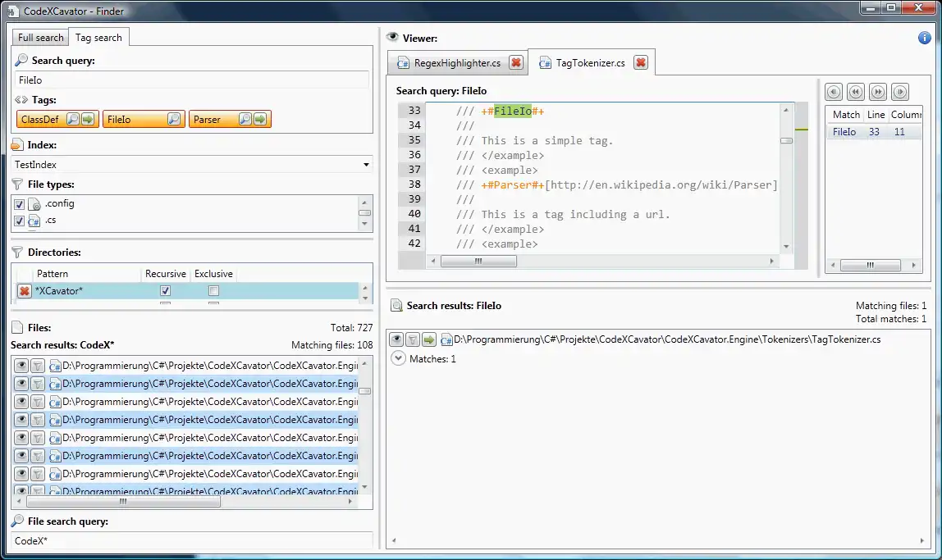This screenshot has width=942, height=560.
Task: Click scroll-up arrow of File types list
Action: [364, 203]
